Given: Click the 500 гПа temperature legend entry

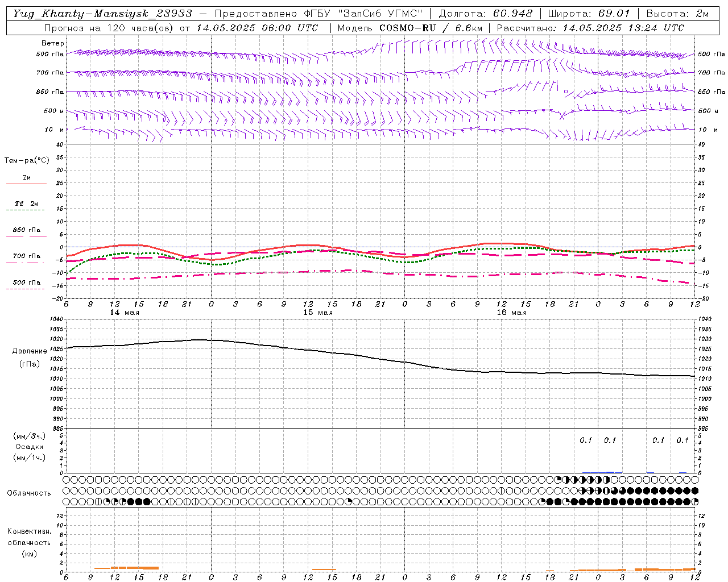Looking at the screenshot, I should [x=27, y=282].
